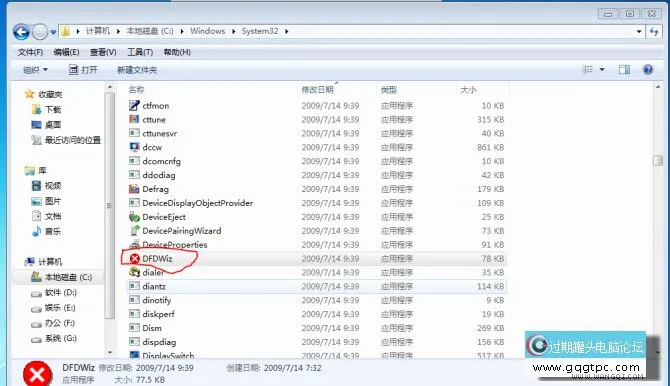Click the 新建文件夹 button
670x386 pixels.
[x=137, y=70]
